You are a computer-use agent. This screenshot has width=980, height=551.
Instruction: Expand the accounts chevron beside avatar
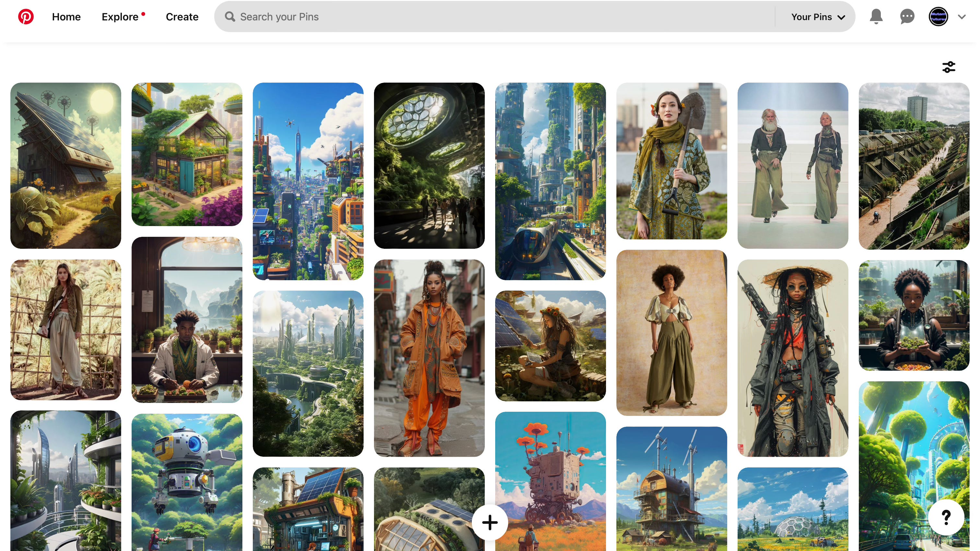click(962, 17)
